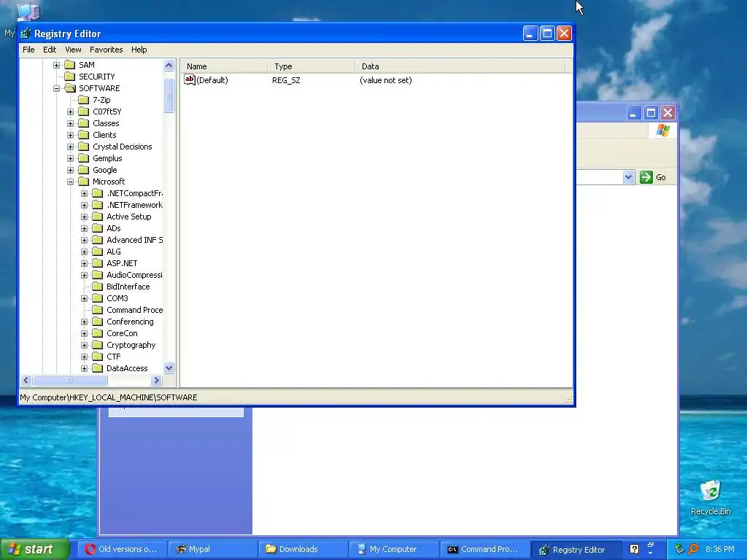Expand the Active Setup key

(85, 217)
